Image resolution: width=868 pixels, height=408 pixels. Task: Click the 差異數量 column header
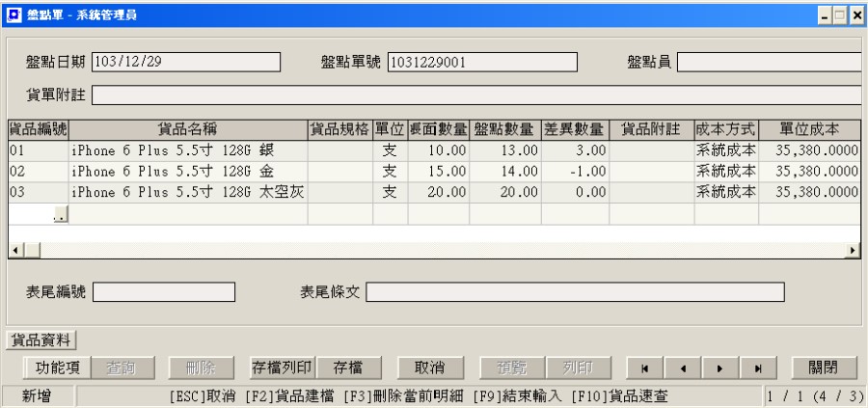pos(575,130)
